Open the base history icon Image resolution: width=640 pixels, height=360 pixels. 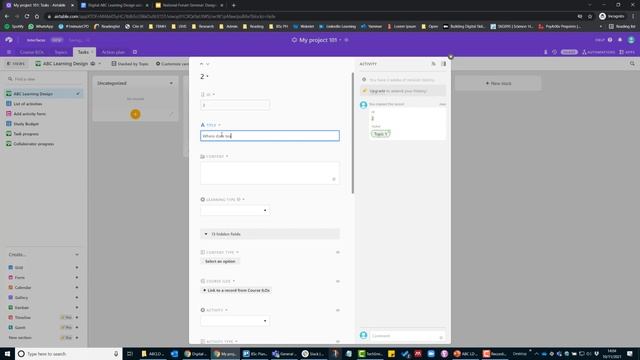[554, 52]
